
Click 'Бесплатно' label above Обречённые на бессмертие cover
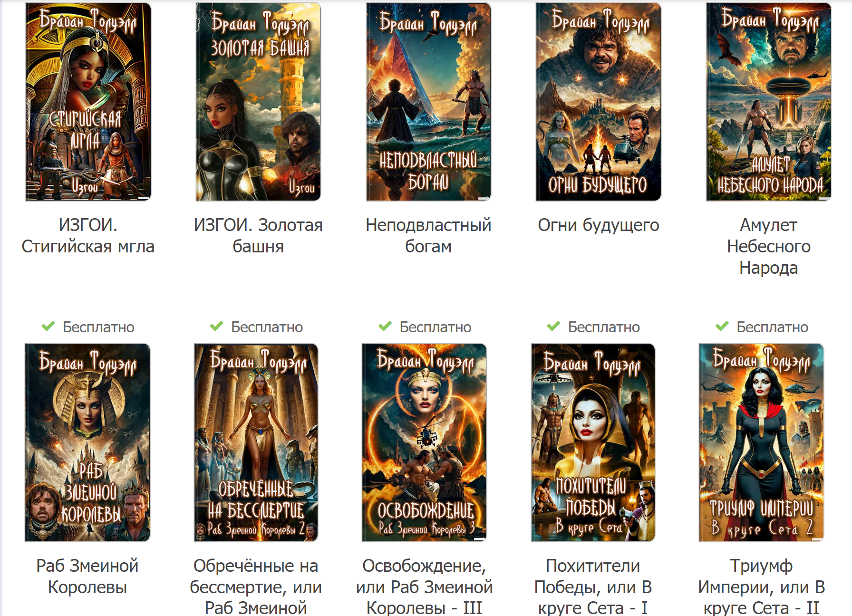tap(267, 327)
